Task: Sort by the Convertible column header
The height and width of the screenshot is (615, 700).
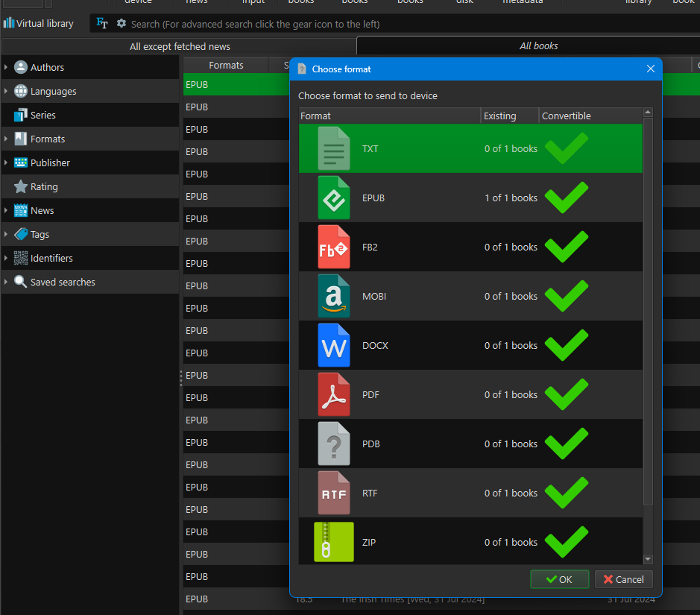Action: (x=590, y=116)
